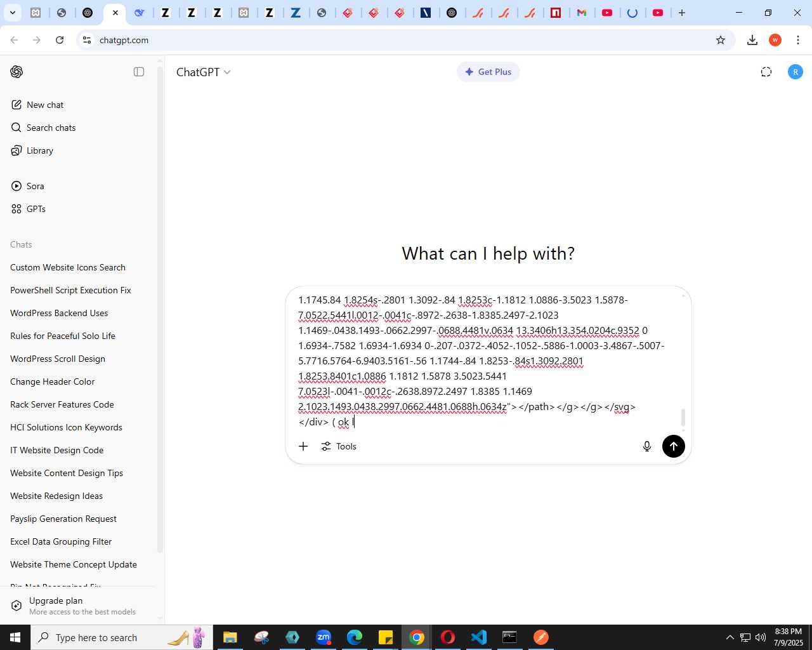
Task: Open the terminal app from the taskbar
Action: 510,637
